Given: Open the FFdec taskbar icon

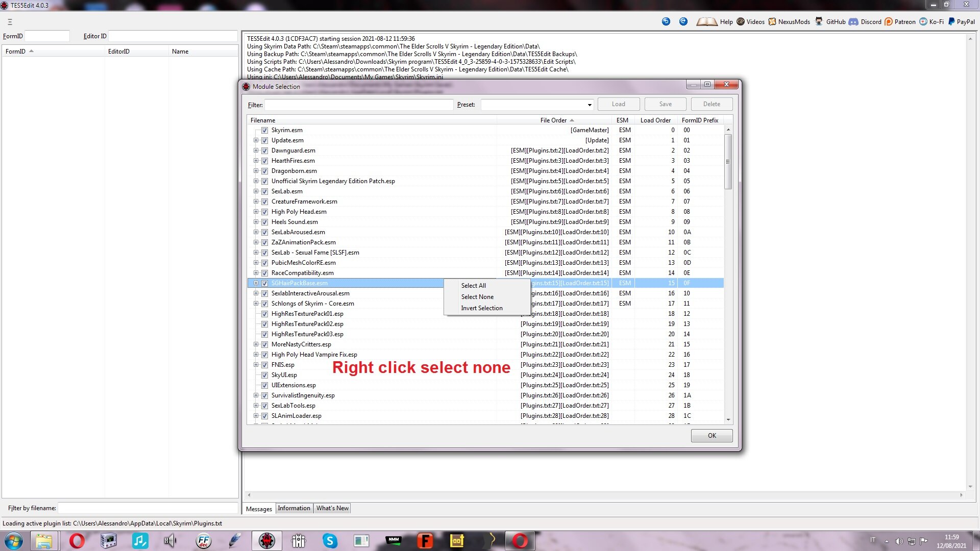Looking at the screenshot, I should click(203, 541).
